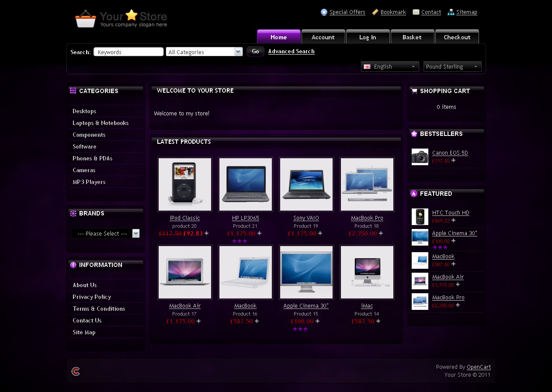
Task: Click the Special Offers star icon
Action: pos(324,12)
